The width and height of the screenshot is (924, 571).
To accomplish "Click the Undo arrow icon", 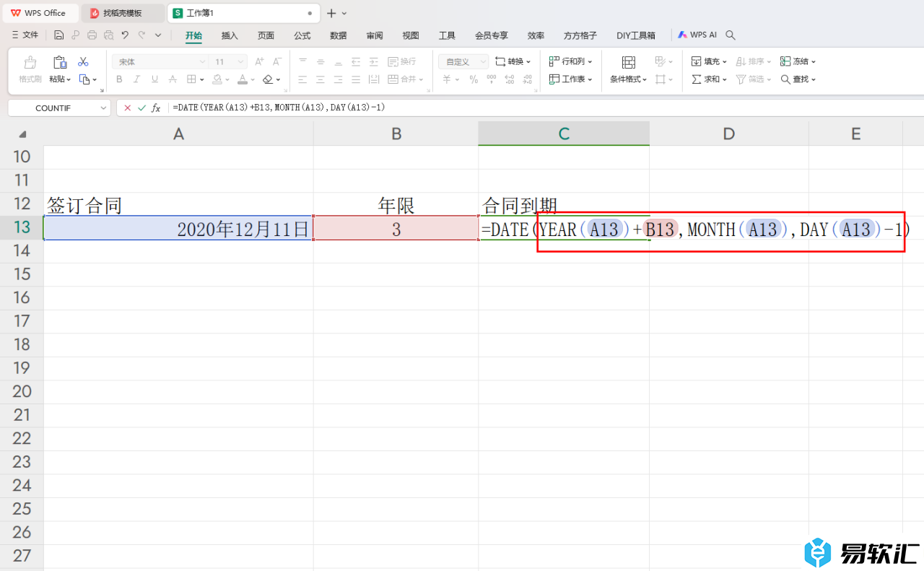I will (x=125, y=35).
